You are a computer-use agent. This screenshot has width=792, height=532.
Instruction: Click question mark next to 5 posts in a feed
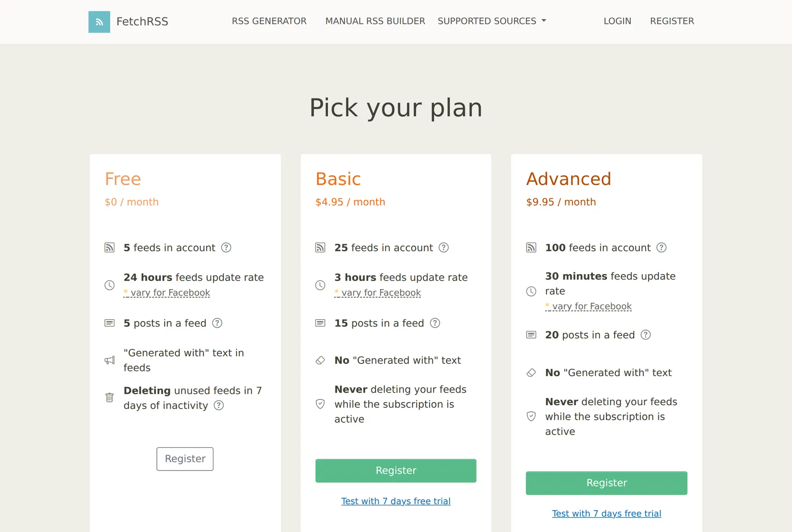click(x=217, y=323)
